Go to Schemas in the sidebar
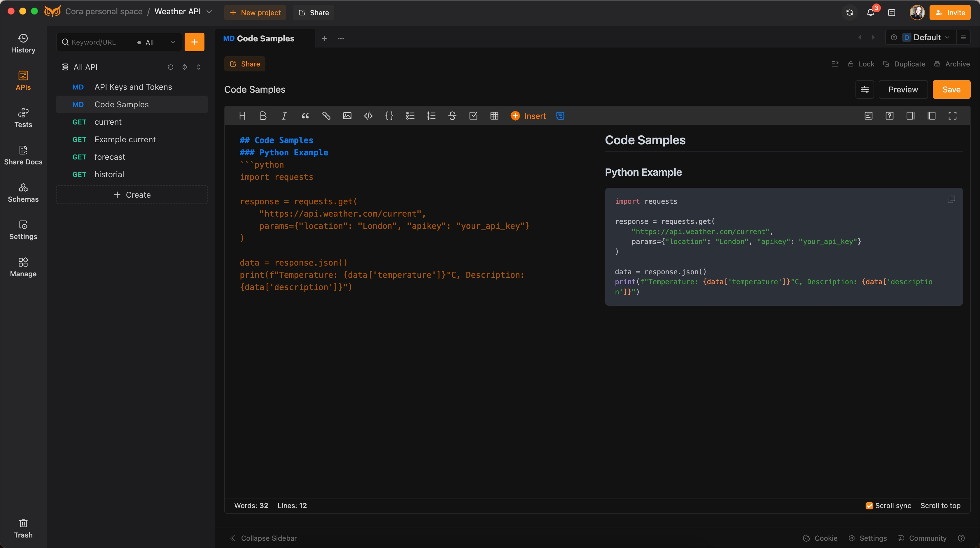 click(23, 192)
